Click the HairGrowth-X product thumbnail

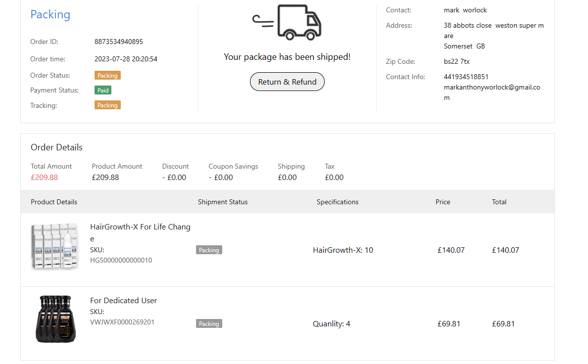[55, 246]
